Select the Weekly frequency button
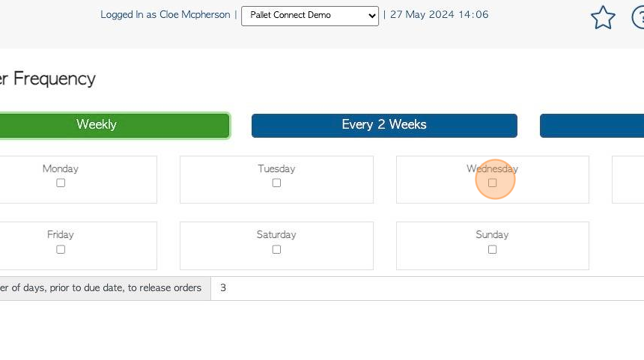The image size is (644, 360). click(115, 125)
